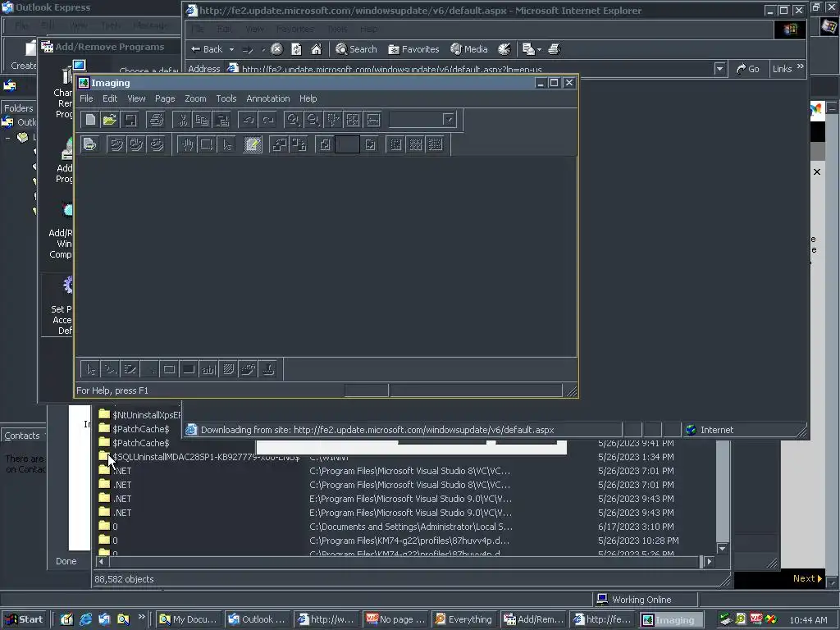Click Back in Internet Explorer
This screenshot has width=840, height=630.
point(207,49)
